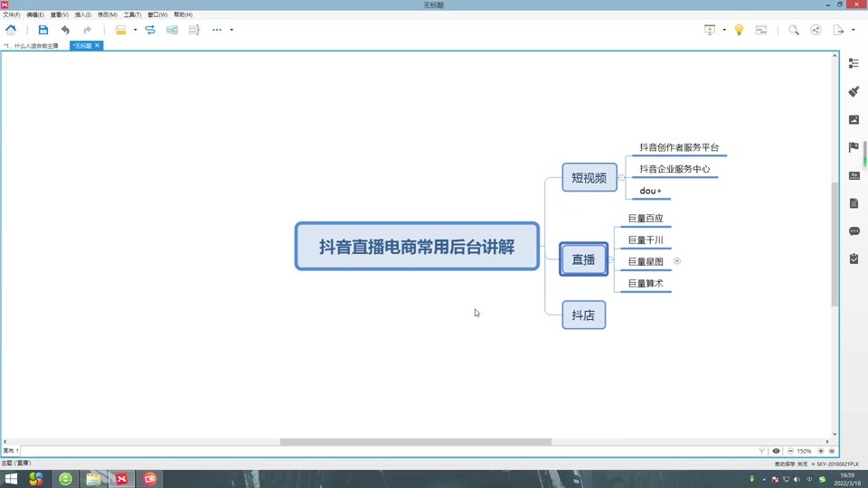
Task: Select subtopic 巨量算术
Action: pos(646,283)
